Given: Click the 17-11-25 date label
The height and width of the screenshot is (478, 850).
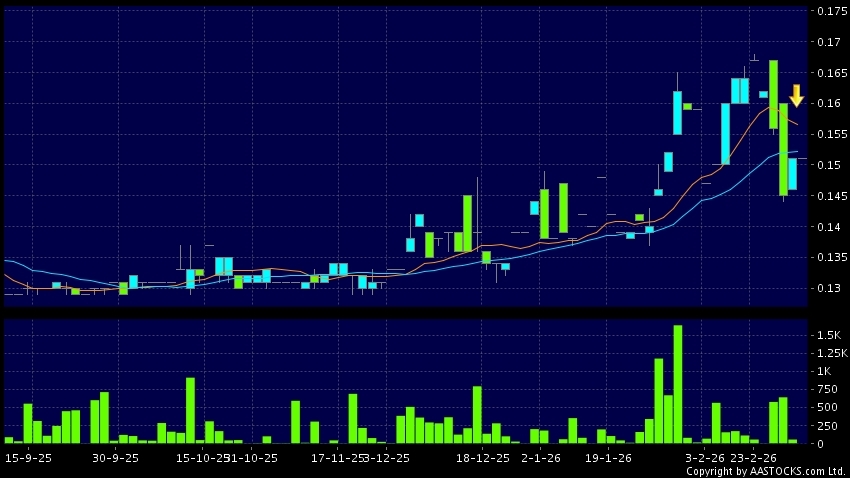Looking at the screenshot, I should coord(335,457).
